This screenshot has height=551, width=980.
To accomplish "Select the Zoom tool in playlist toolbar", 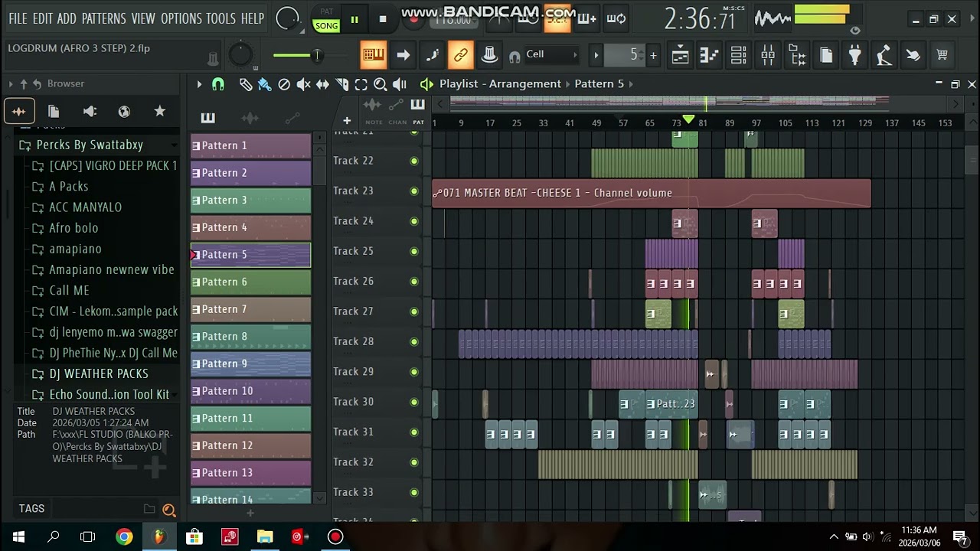I will point(380,84).
